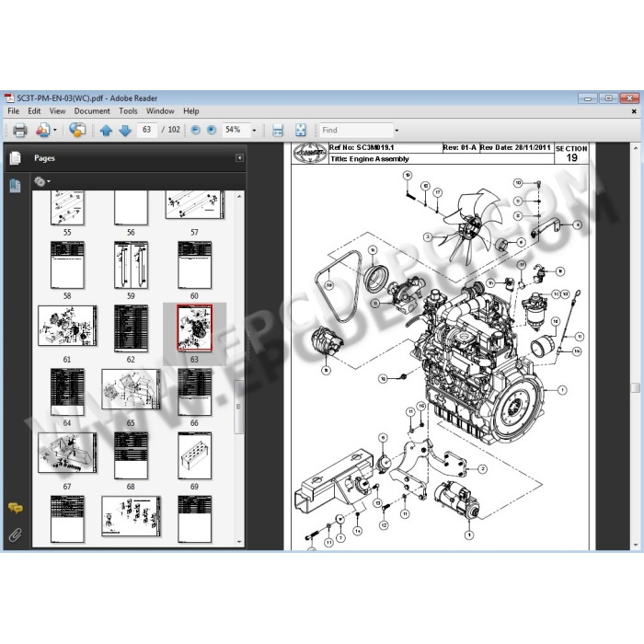
Task: Click the web conference globe icon
Action: point(76,130)
